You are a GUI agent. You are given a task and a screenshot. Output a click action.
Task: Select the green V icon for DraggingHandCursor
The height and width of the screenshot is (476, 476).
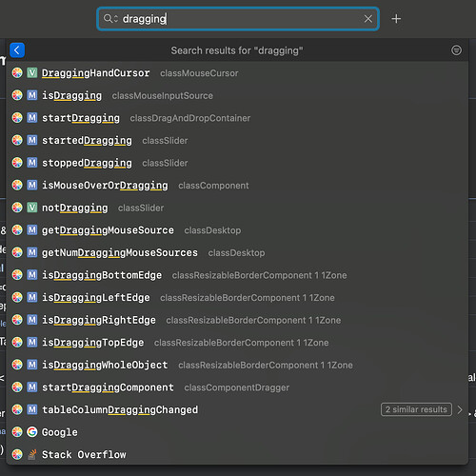click(x=32, y=72)
